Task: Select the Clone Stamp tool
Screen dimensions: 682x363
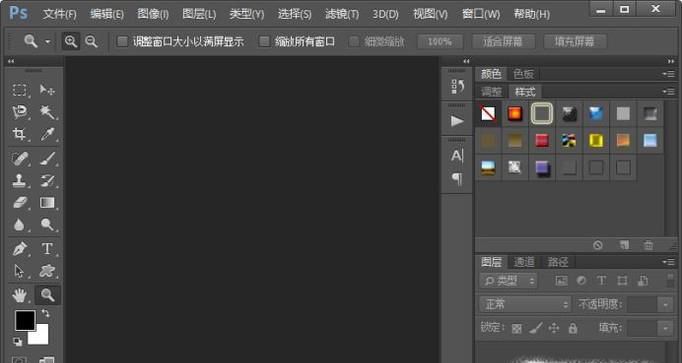Action: 19,181
